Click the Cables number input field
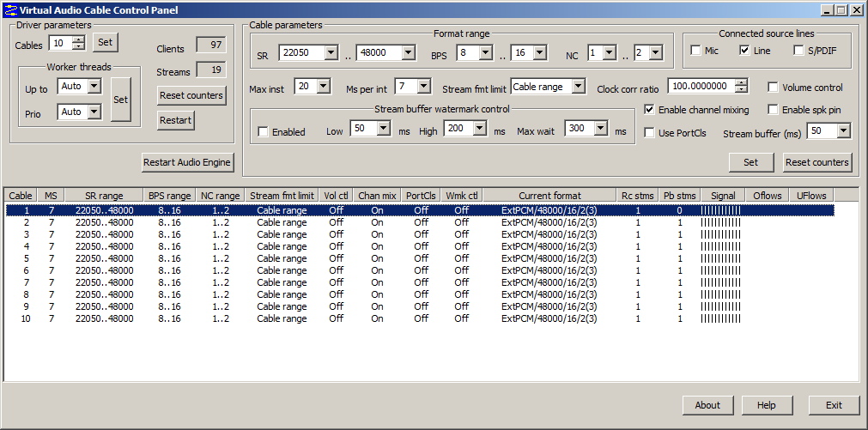This screenshot has height=430, width=868. tap(61, 42)
